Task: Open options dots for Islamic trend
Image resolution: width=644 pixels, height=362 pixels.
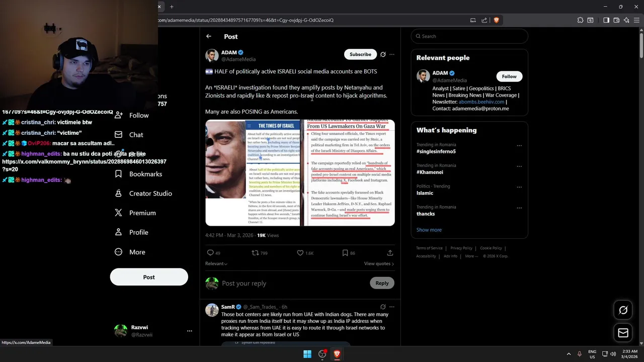Action: tap(519, 187)
